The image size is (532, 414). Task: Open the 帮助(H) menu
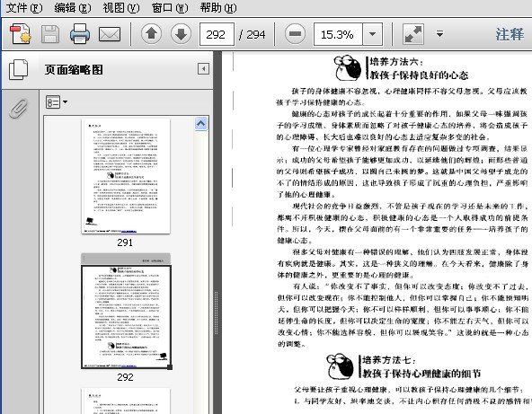click(x=218, y=7)
